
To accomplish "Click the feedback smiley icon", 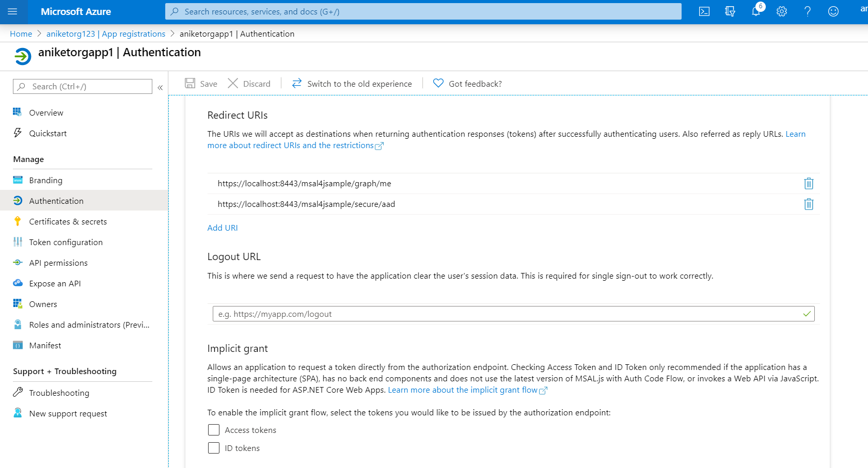I will pyautogui.click(x=833, y=11).
